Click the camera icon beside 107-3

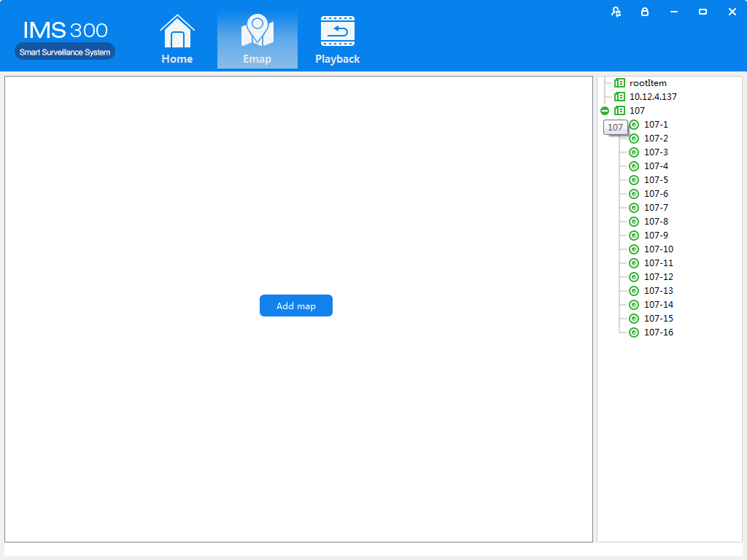coord(634,152)
